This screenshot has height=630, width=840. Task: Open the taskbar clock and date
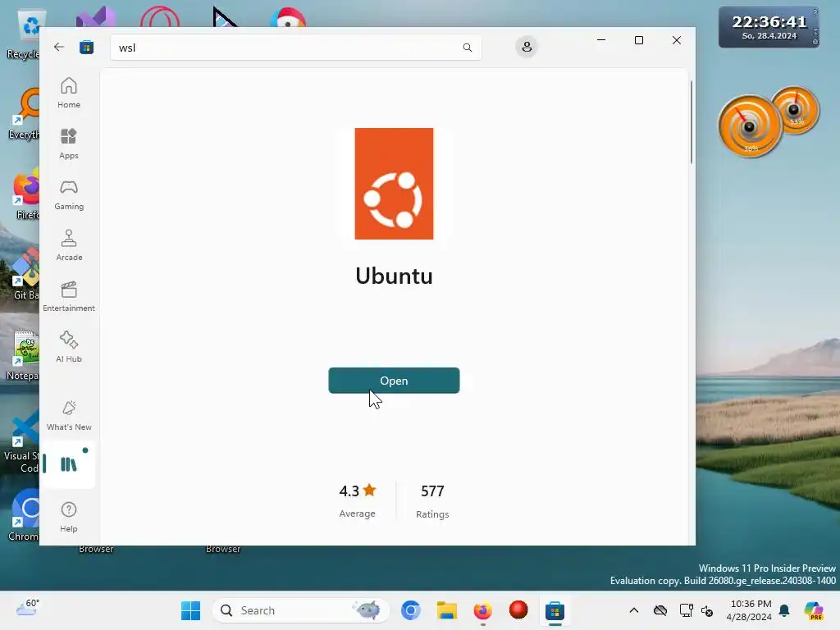coord(749,610)
